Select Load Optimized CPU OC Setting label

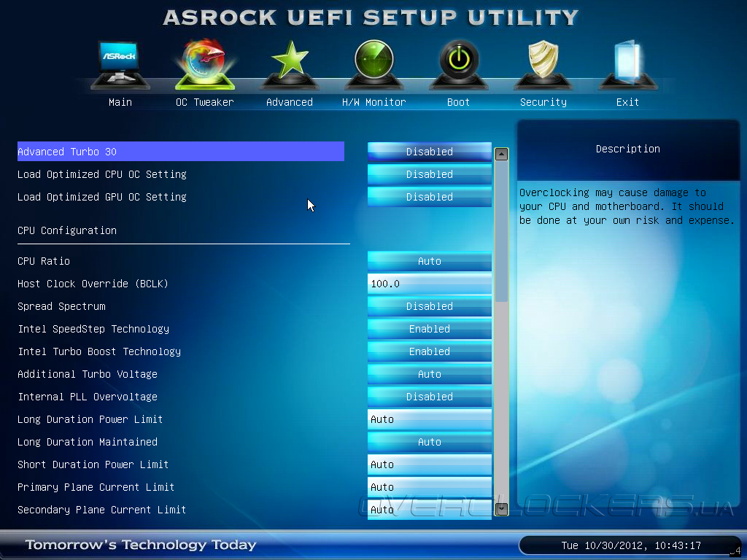(102, 174)
